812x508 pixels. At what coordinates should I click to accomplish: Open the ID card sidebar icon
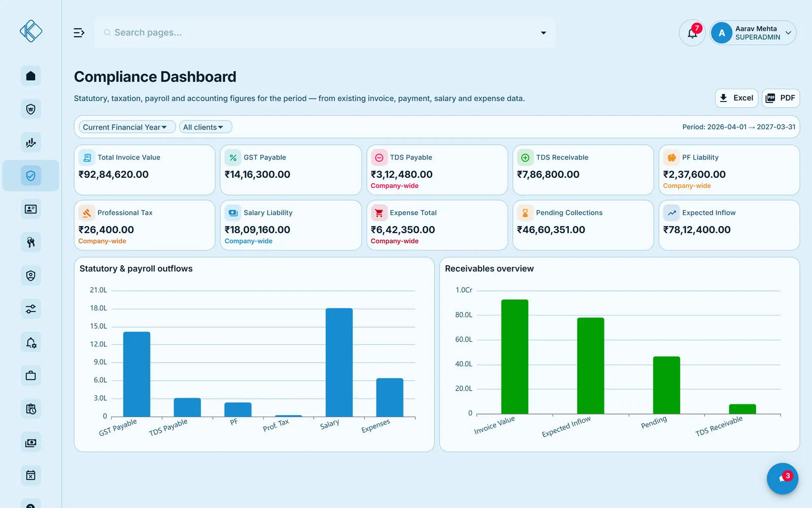[x=30, y=209]
